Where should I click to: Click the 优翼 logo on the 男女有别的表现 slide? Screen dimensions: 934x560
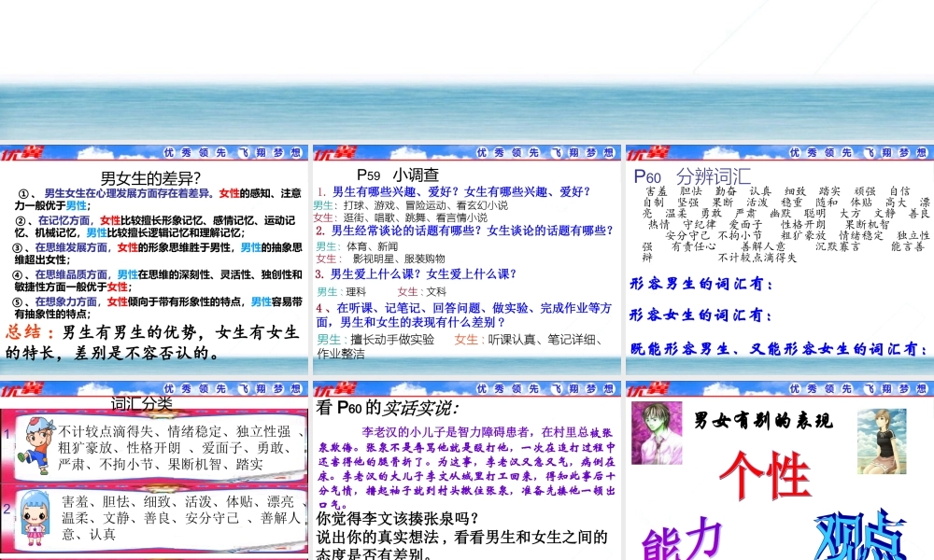(x=648, y=391)
